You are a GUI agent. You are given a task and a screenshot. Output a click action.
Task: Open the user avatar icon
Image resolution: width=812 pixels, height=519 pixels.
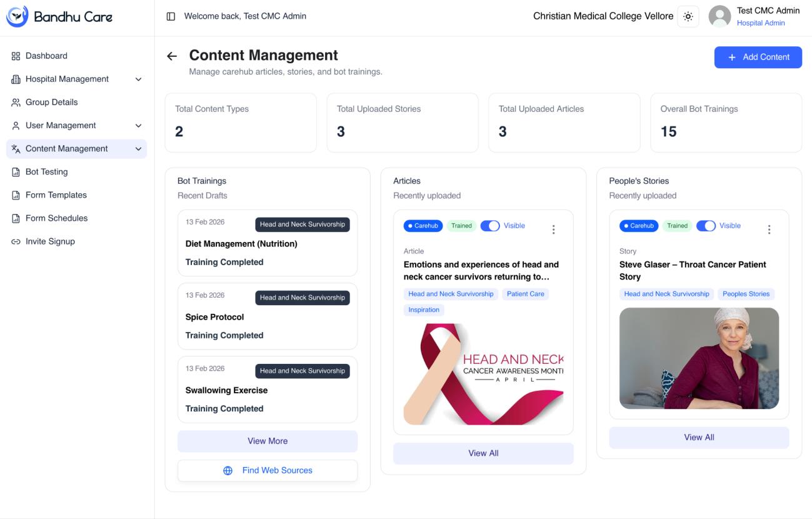click(719, 17)
